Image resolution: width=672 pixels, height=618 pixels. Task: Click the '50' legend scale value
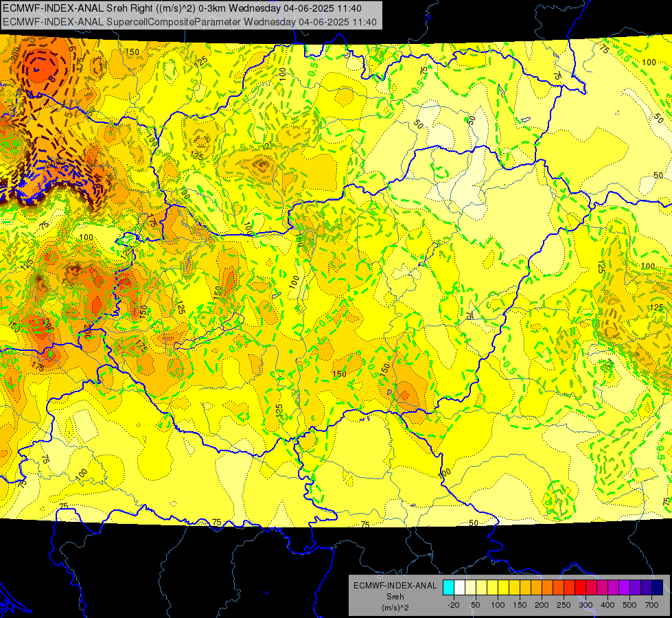[476, 605]
